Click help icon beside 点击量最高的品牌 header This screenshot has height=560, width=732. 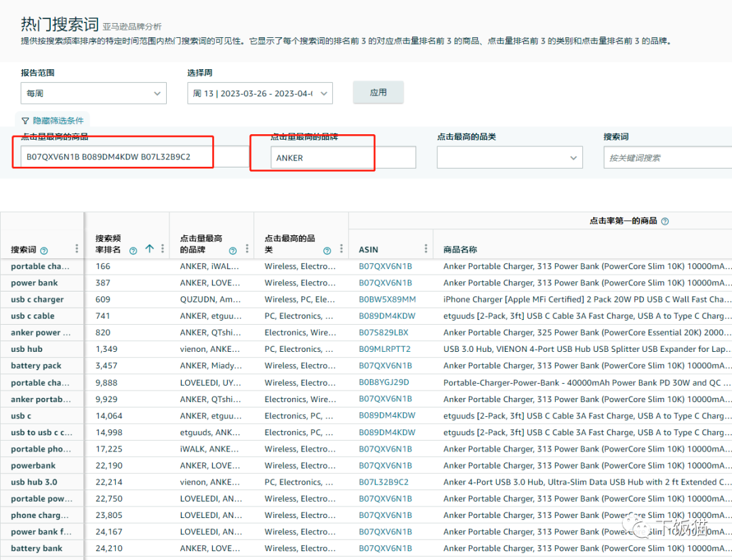233,251
